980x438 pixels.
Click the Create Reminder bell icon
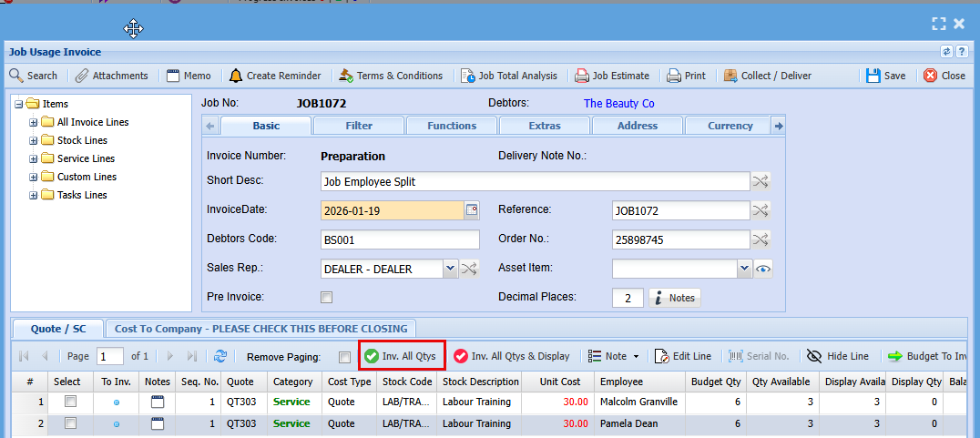click(x=236, y=76)
